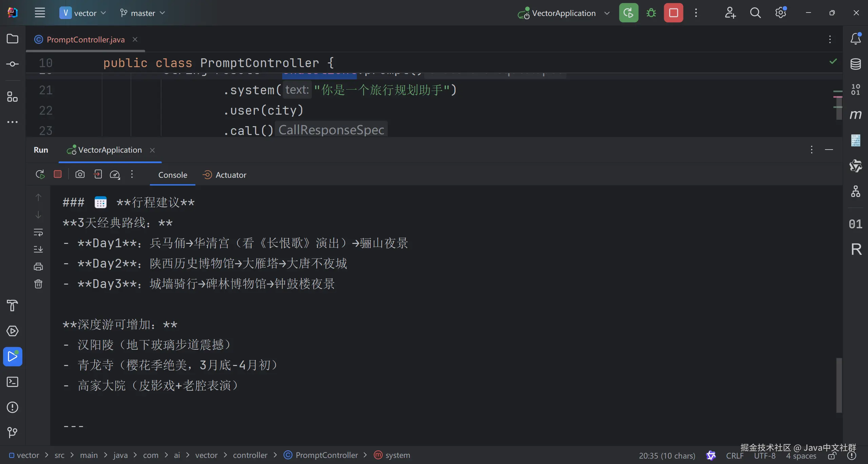This screenshot has height=464, width=868.
Task: Expand the VectorApplication run configuration dropdown
Action: click(607, 13)
